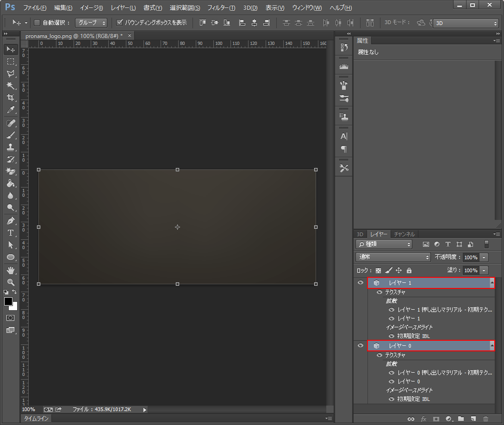Open the 通常 blend mode dropdown

[x=393, y=257]
